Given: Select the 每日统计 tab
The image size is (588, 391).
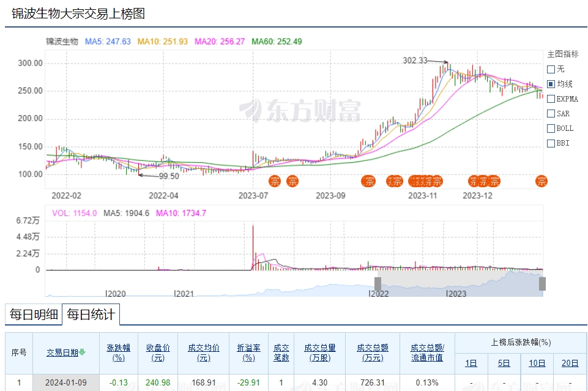Looking at the screenshot, I should pyautogui.click(x=91, y=315).
